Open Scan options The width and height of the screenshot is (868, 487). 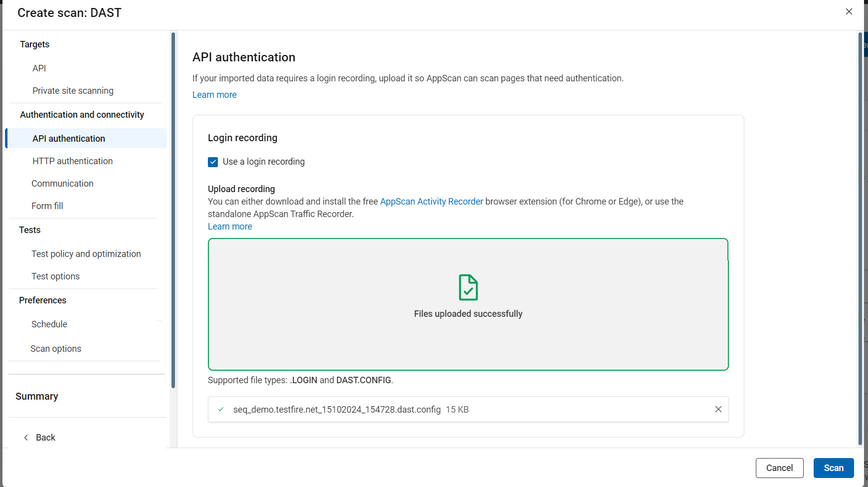point(56,349)
